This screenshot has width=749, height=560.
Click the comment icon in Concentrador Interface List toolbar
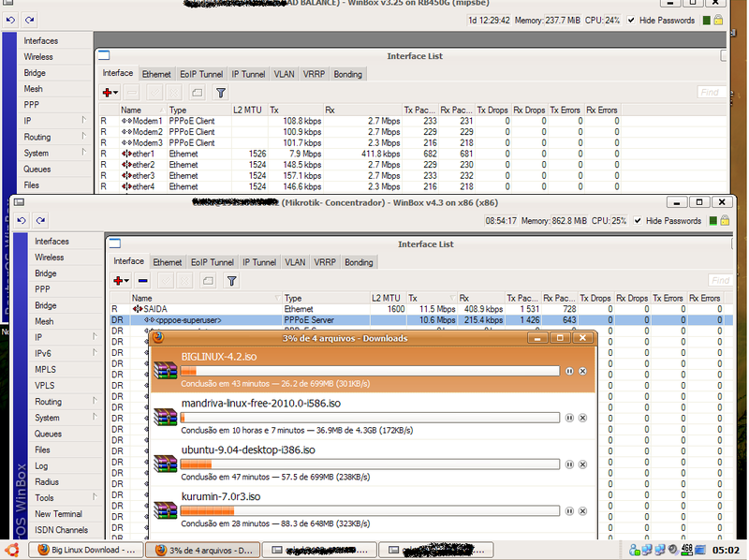click(x=208, y=281)
